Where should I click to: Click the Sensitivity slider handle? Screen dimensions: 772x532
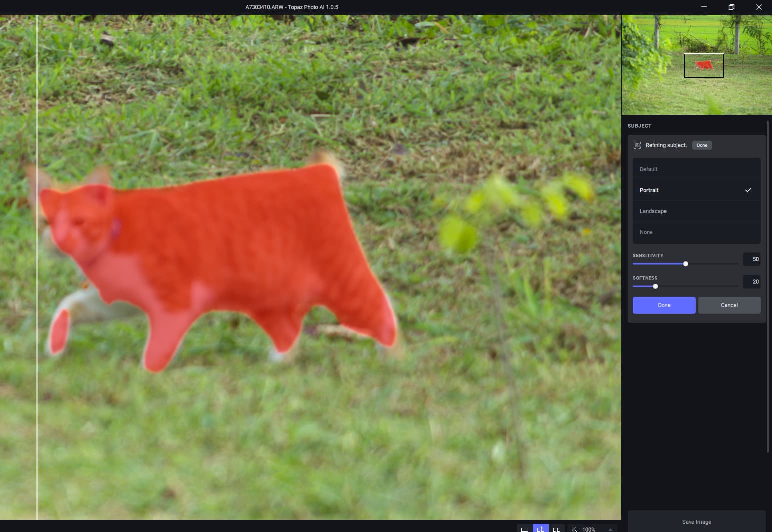[686, 264]
